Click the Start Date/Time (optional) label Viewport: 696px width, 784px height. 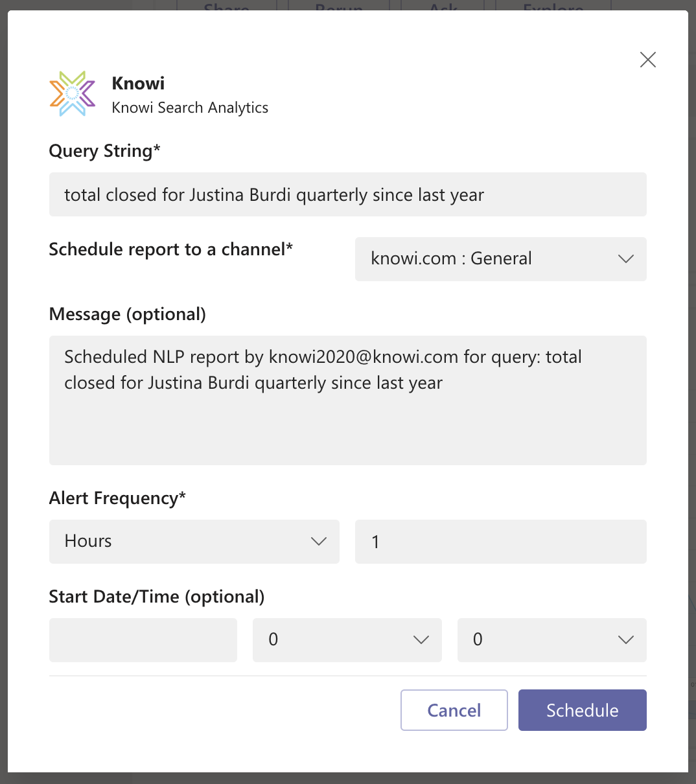pyautogui.click(x=156, y=597)
